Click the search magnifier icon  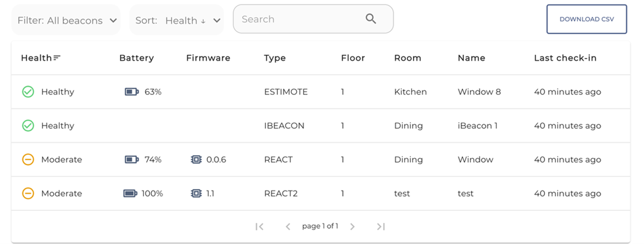click(x=371, y=19)
